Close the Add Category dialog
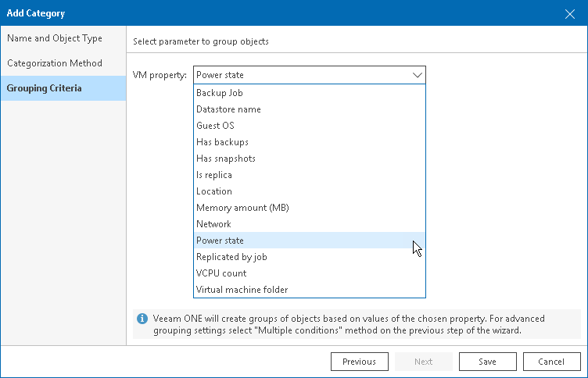Viewport: 588px width, 378px height. [x=570, y=13]
